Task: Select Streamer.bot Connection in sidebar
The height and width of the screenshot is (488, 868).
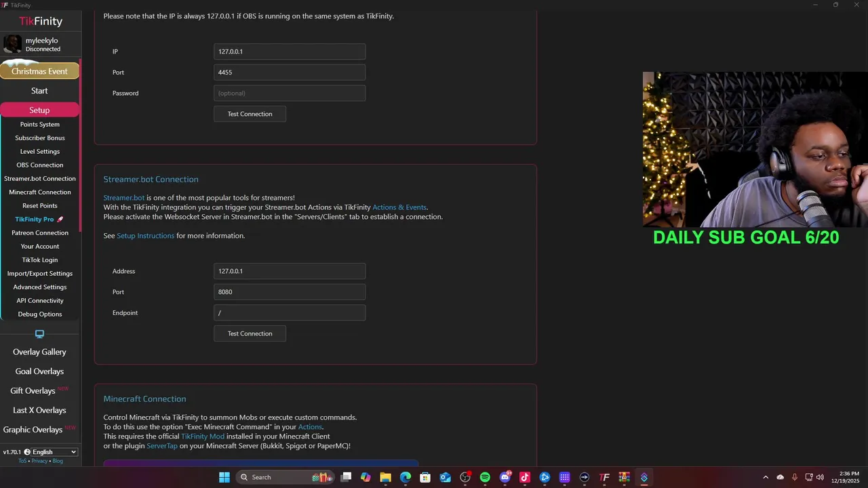Action: pos(40,179)
